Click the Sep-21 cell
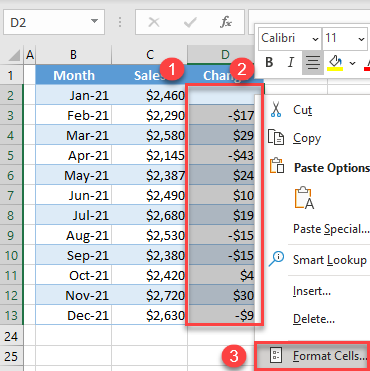Image resolution: width=370 pixels, height=371 pixels. pos(74,255)
